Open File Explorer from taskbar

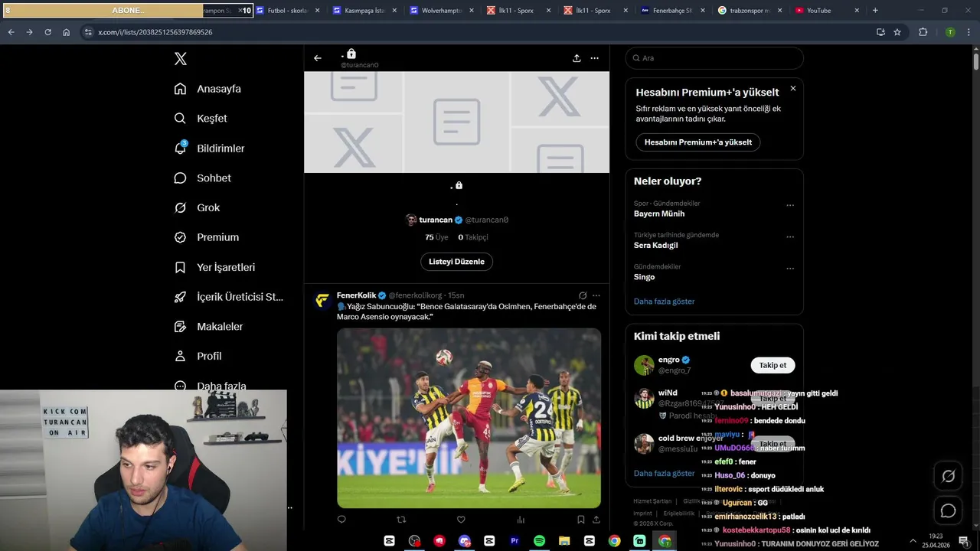(x=564, y=541)
